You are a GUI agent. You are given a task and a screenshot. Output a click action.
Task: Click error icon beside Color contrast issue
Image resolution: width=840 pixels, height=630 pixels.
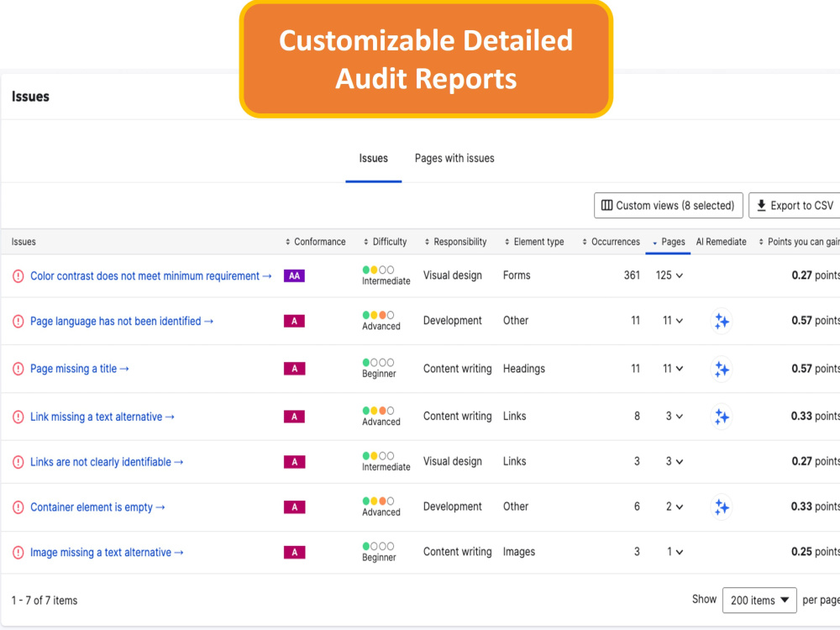[x=18, y=276]
